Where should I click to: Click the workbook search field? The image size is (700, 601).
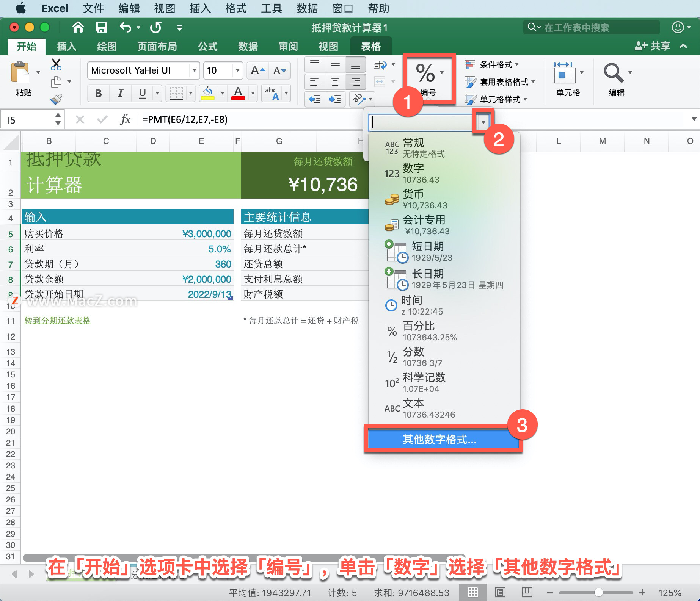[x=592, y=27]
